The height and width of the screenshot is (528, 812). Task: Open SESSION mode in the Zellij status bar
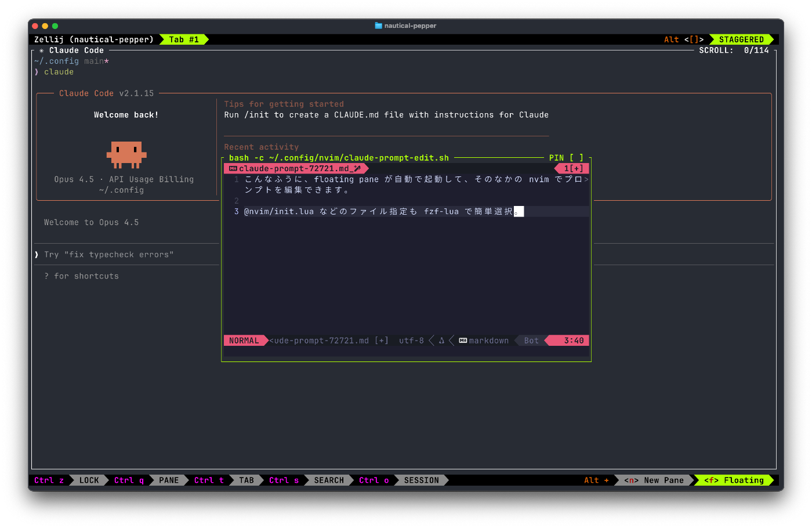tap(421, 480)
